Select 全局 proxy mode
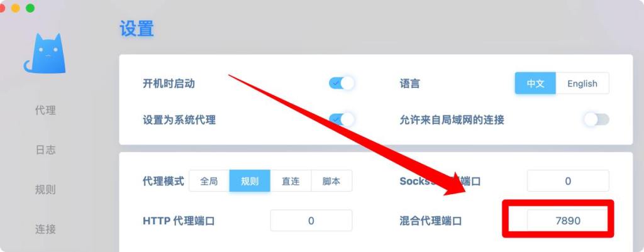This screenshot has width=644, height=252. coord(209,180)
